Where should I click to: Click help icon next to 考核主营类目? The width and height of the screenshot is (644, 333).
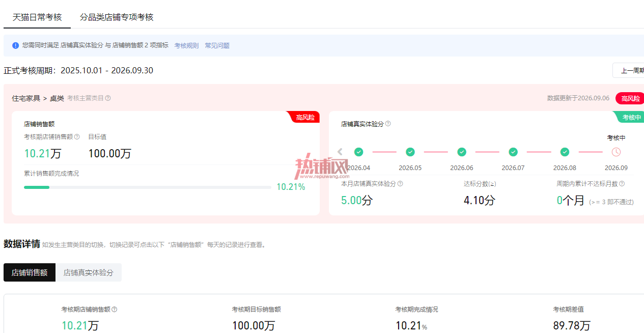(x=108, y=98)
